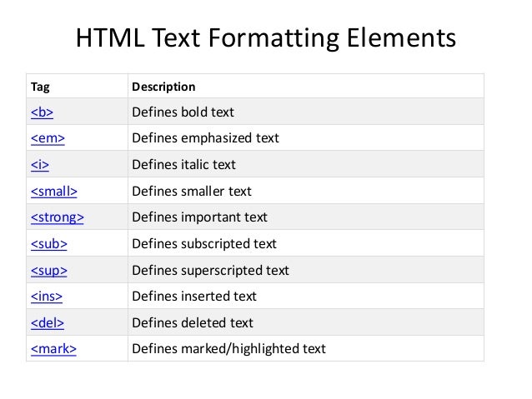Click the 'Defines emphasized text' description
532x399 pixels.
(205, 138)
